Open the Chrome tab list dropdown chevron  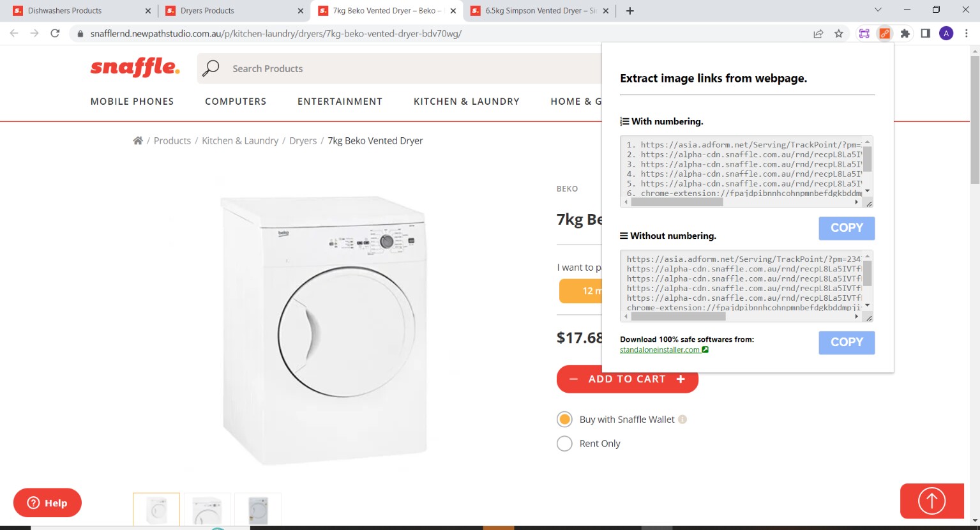[877, 10]
